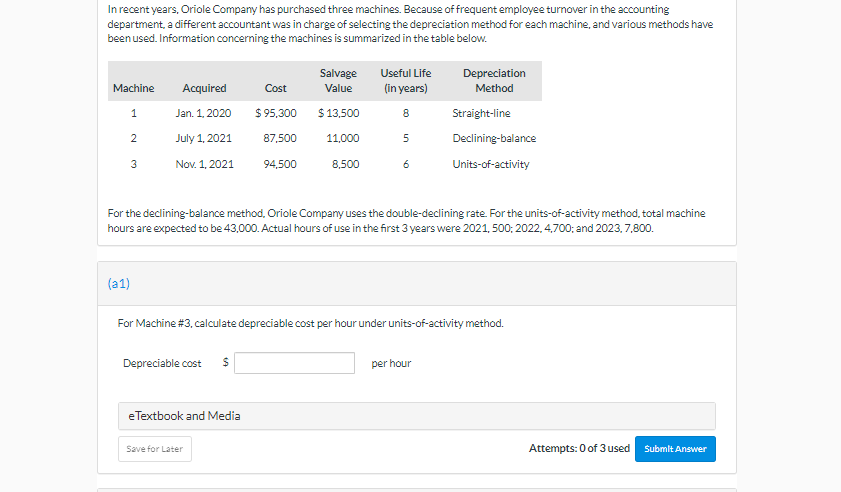Click the Machine #3 question instruction text
Image resolution: width=841 pixels, height=492 pixels.
(x=311, y=324)
